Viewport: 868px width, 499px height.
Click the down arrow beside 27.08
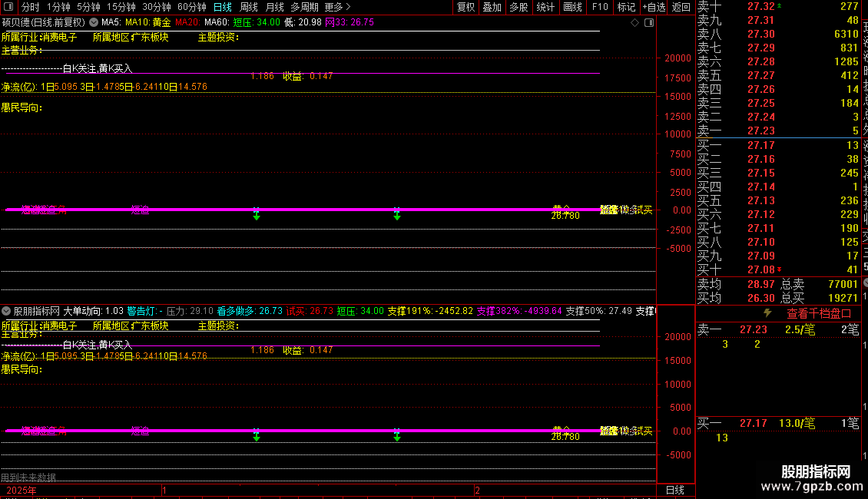(780, 269)
